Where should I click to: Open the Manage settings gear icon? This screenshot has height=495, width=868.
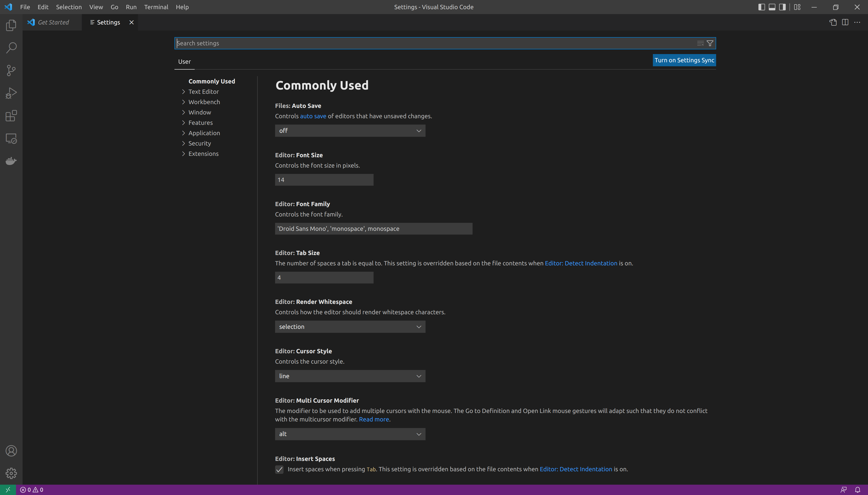(x=11, y=474)
